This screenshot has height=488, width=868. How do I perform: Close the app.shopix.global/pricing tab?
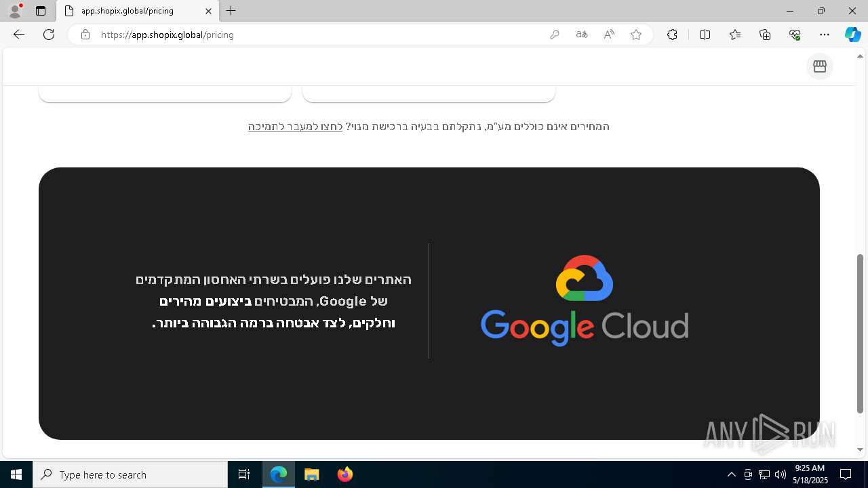(x=208, y=11)
